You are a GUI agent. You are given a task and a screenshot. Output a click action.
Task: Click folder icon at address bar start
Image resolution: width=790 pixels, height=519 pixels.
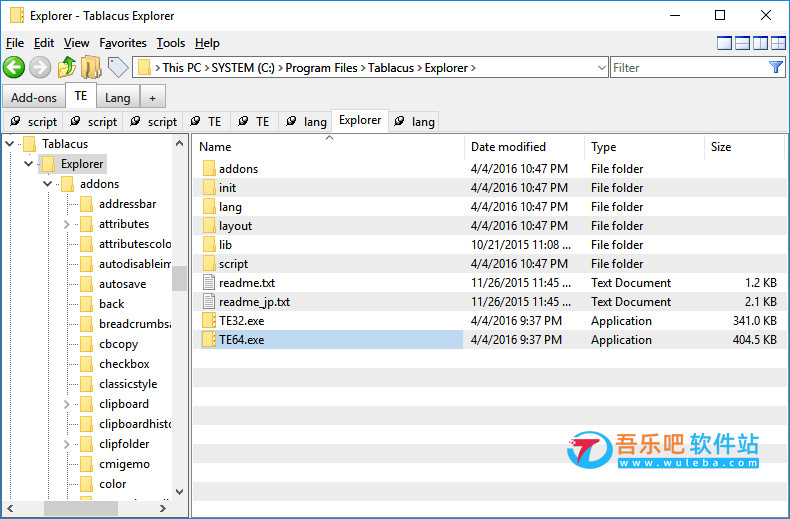(x=144, y=68)
